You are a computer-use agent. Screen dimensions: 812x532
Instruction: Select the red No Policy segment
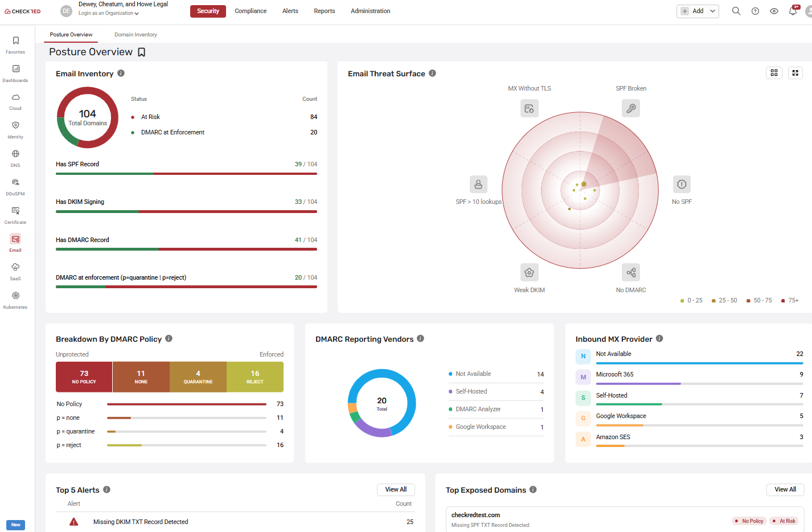[x=84, y=377]
